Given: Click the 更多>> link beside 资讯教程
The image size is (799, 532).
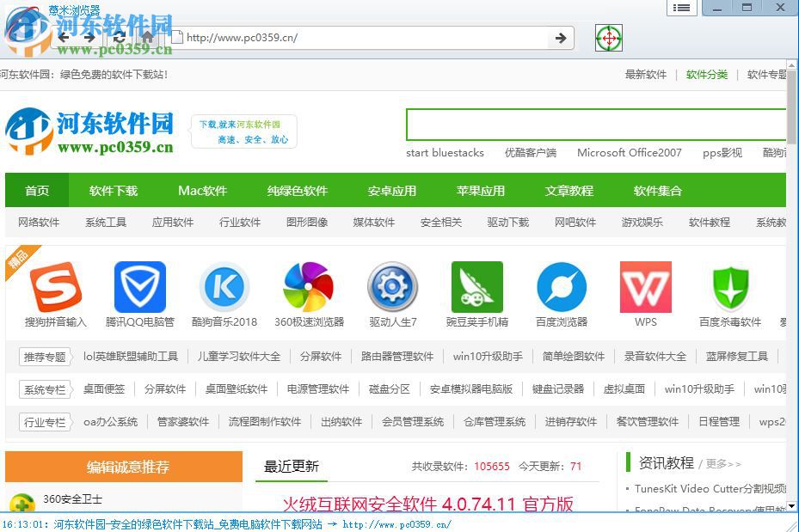Looking at the screenshot, I should 723,464.
